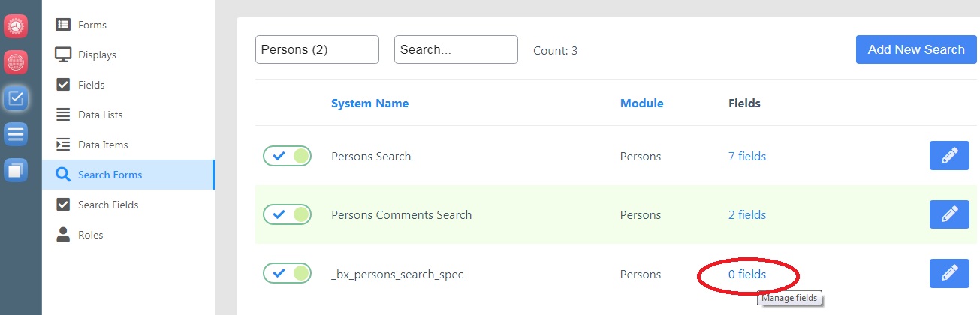Image resolution: width=980 pixels, height=315 pixels.
Task: Click pencil icon for Persons Comments Search
Action: click(x=949, y=214)
